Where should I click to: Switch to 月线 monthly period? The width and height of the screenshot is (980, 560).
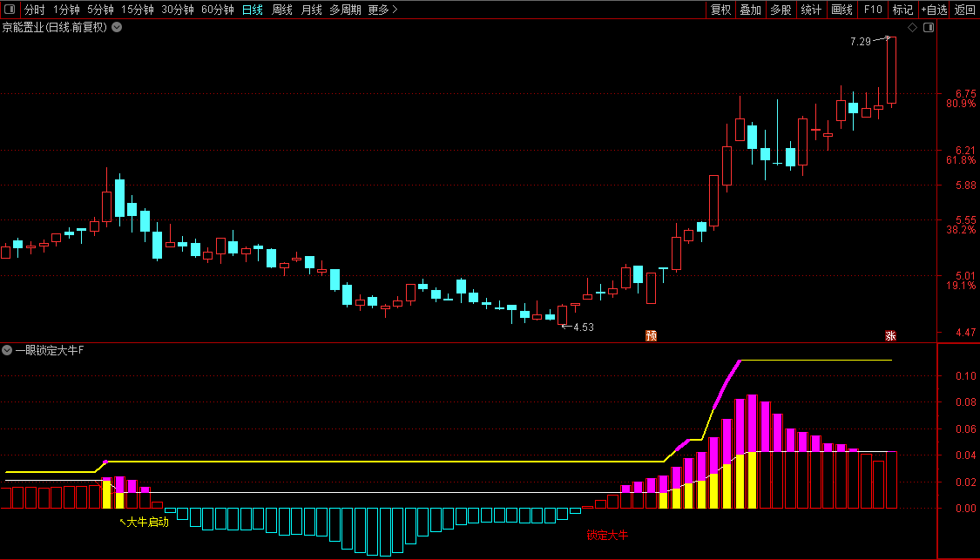(311, 10)
